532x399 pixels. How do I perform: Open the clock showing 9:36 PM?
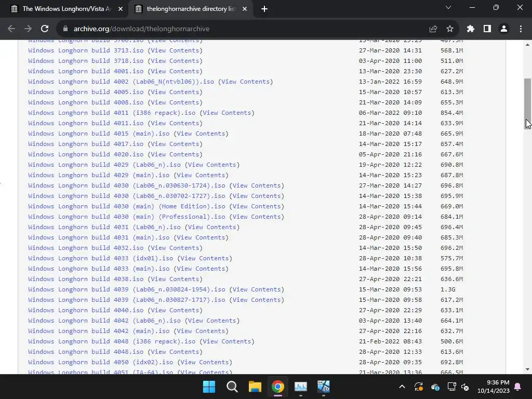pos(494,387)
